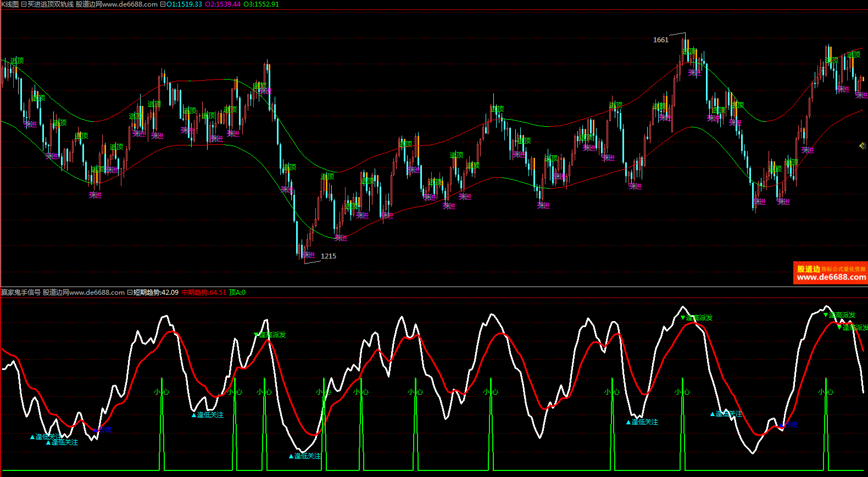Click the yellow arrow icon at right edge
Image resolution: width=868 pixels, height=477 pixels.
coord(861,145)
